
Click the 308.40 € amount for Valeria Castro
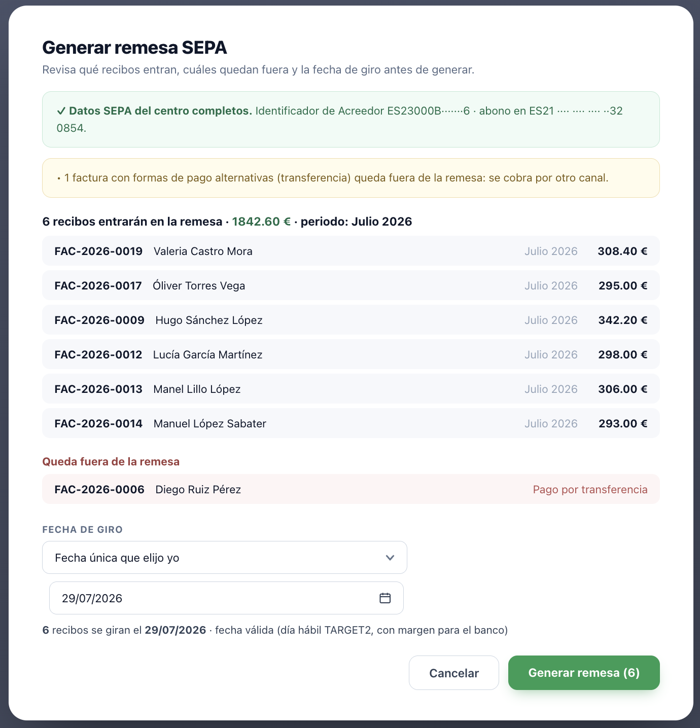[x=622, y=251]
